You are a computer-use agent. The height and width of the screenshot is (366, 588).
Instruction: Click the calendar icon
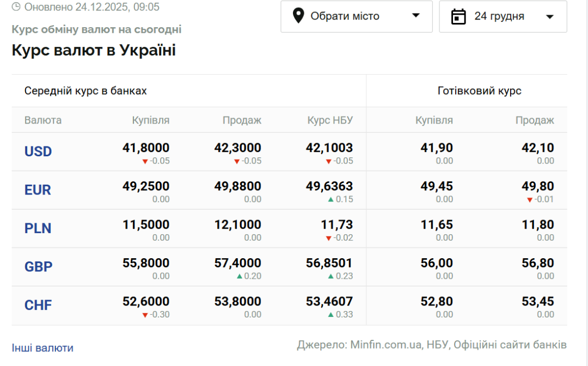(x=459, y=16)
